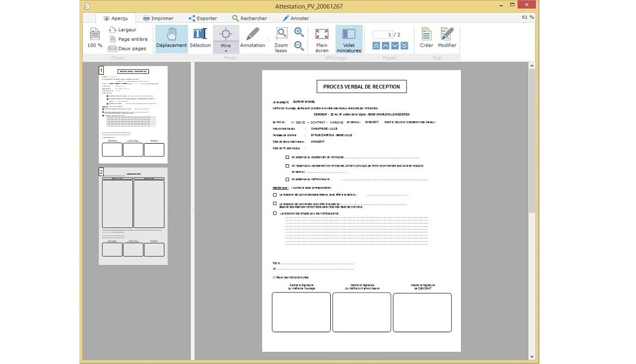
Task: Set zoom to 100 %
Action: click(95, 38)
